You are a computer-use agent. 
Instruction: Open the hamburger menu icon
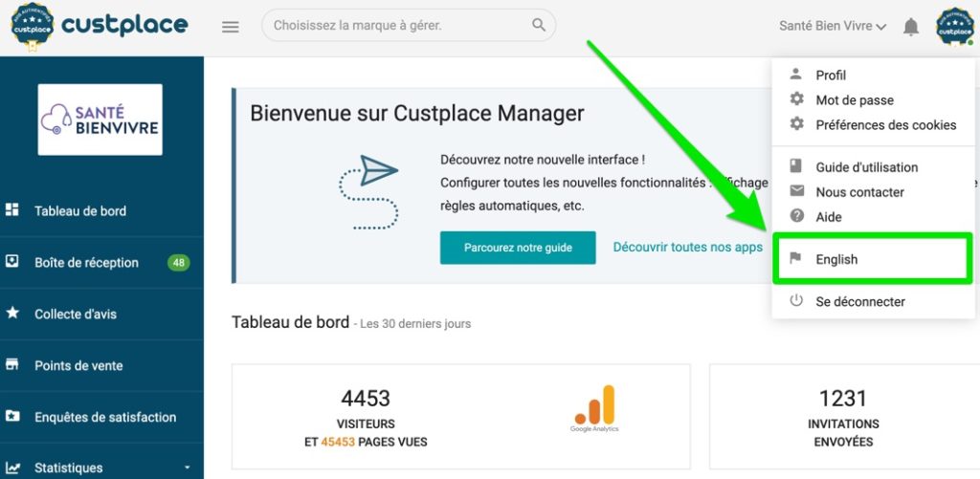(x=231, y=27)
